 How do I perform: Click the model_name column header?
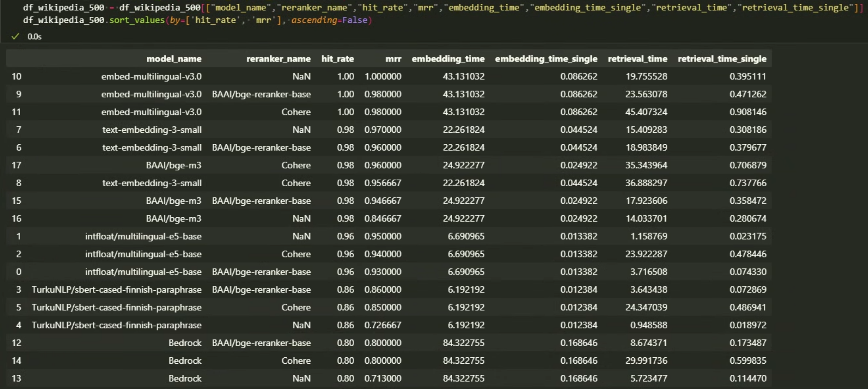point(174,58)
